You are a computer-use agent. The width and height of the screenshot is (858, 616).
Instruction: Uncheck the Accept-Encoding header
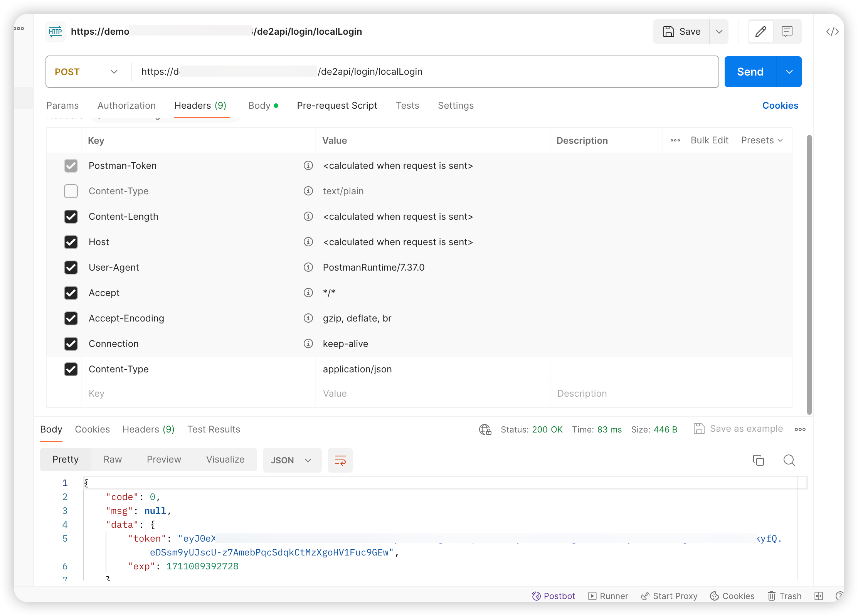(71, 318)
